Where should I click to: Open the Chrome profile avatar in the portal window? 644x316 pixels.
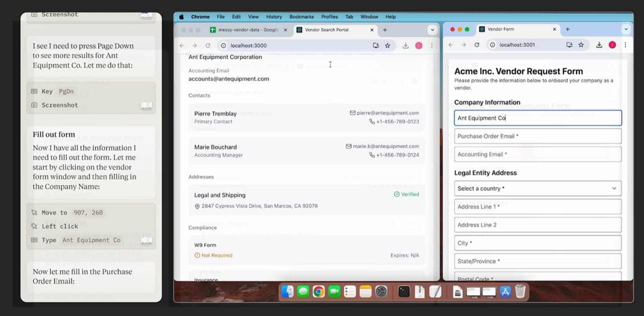point(419,45)
